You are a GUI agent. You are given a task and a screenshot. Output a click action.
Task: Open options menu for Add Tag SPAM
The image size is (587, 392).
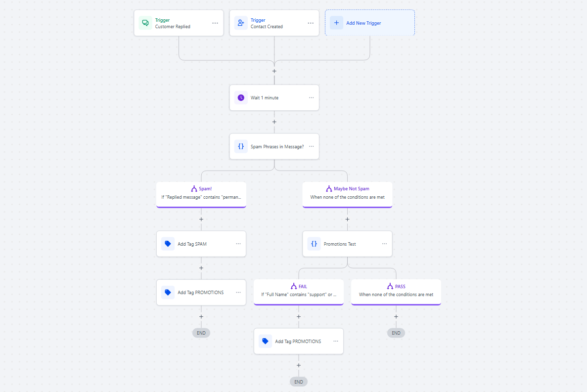point(238,244)
